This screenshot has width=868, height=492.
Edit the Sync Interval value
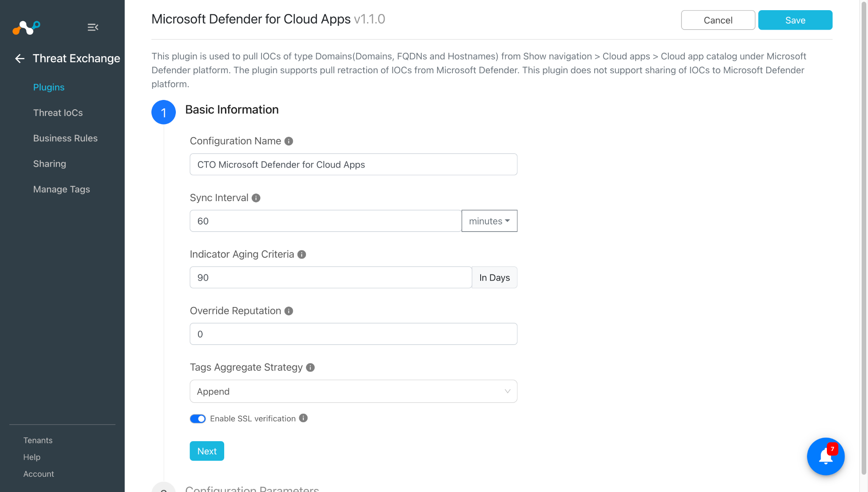point(325,221)
